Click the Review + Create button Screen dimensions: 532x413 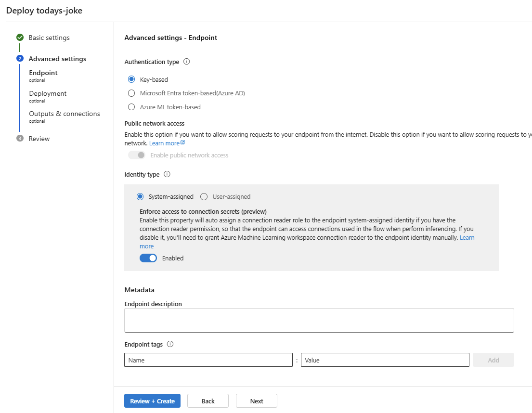152,401
